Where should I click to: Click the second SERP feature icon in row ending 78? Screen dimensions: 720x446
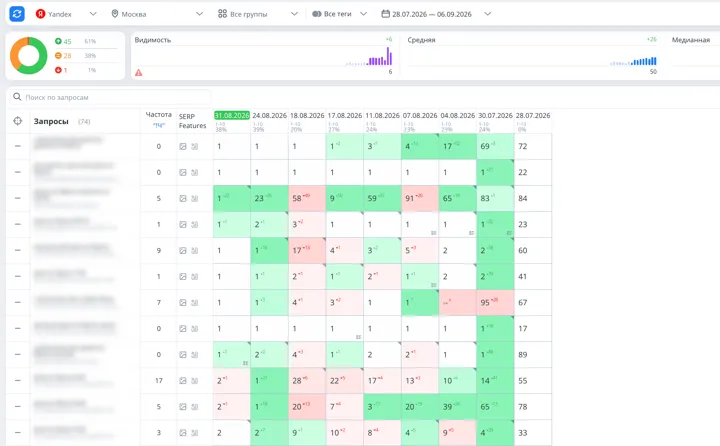click(x=195, y=407)
